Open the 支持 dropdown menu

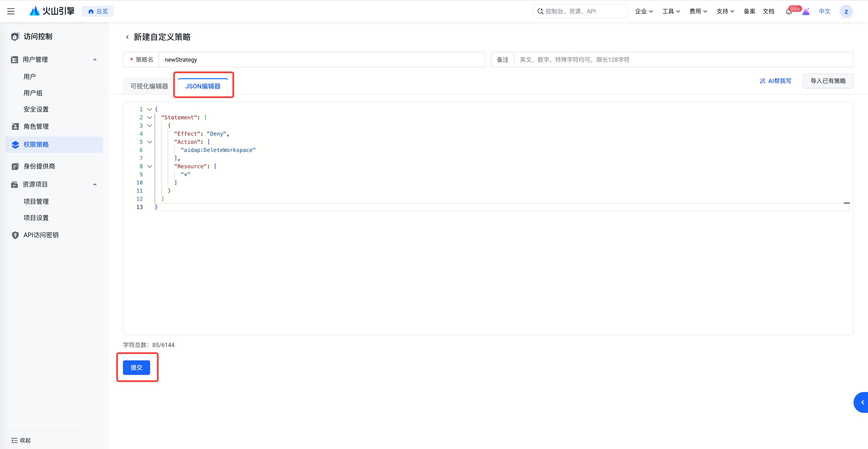pyautogui.click(x=725, y=12)
